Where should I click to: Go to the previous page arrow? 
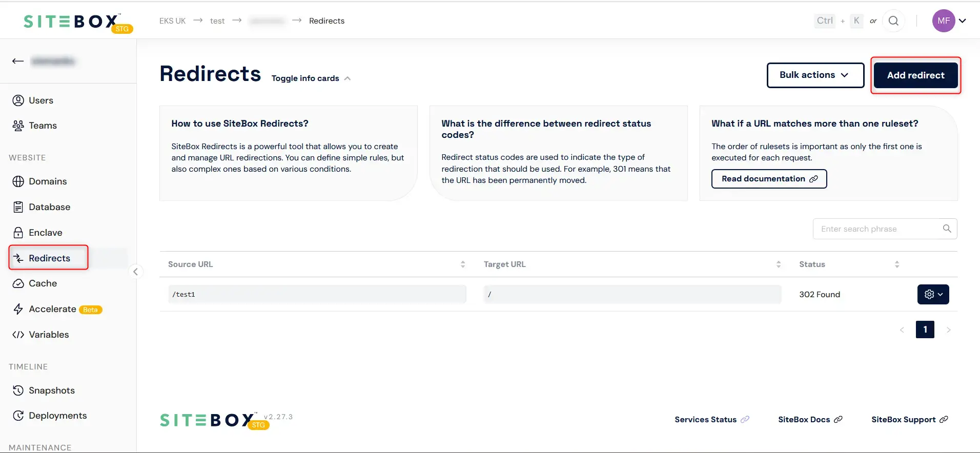coord(902,330)
